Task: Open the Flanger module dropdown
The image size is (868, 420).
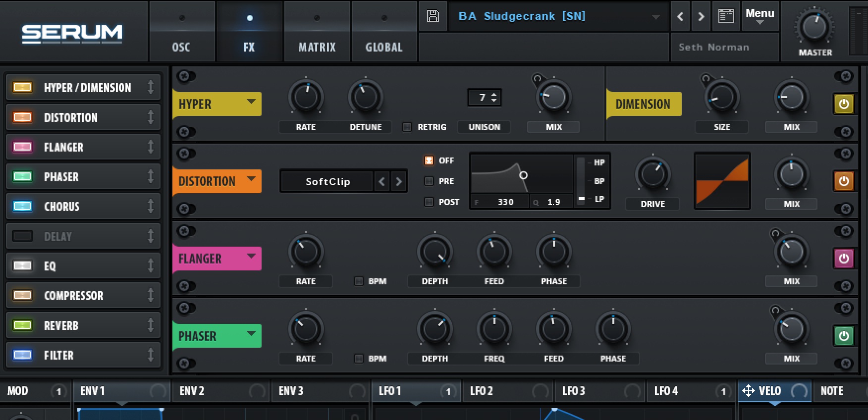Action: 251,256
